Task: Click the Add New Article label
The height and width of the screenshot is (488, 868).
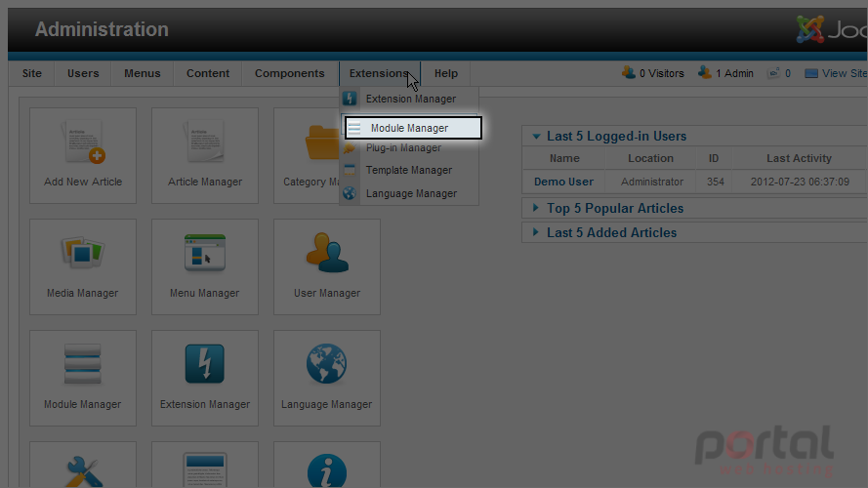Action: pyautogui.click(x=83, y=182)
